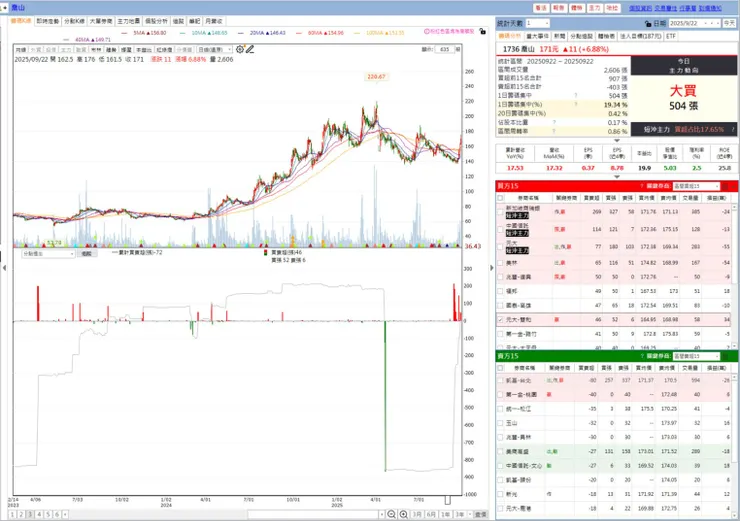Click the window icon at top-left corner
This screenshot has width=740, height=521.
pyautogui.click(x=4, y=8)
